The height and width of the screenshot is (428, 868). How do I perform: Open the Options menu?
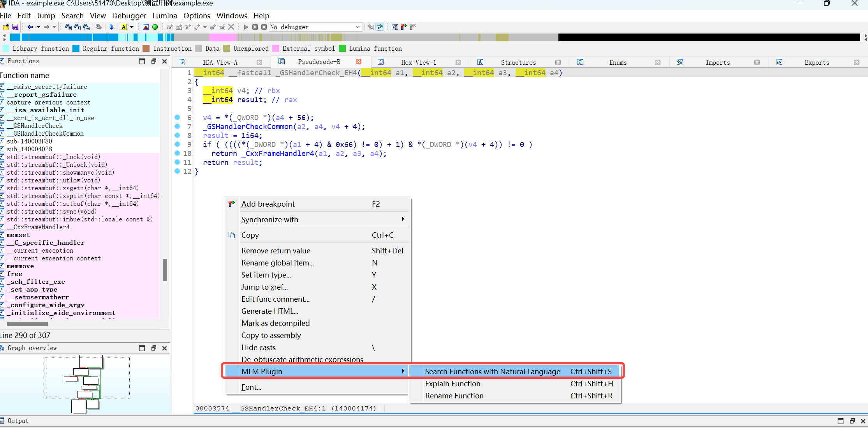[197, 16]
